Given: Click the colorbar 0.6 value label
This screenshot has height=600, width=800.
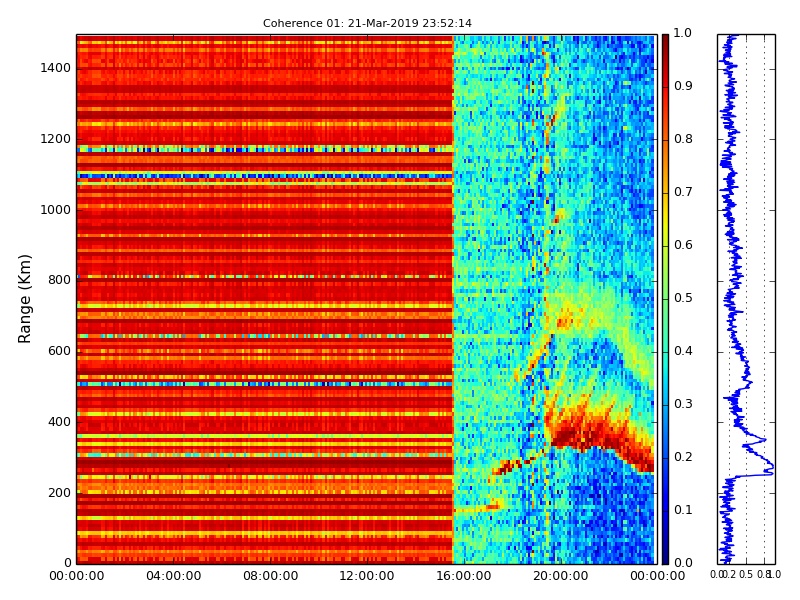Looking at the screenshot, I should [683, 245].
